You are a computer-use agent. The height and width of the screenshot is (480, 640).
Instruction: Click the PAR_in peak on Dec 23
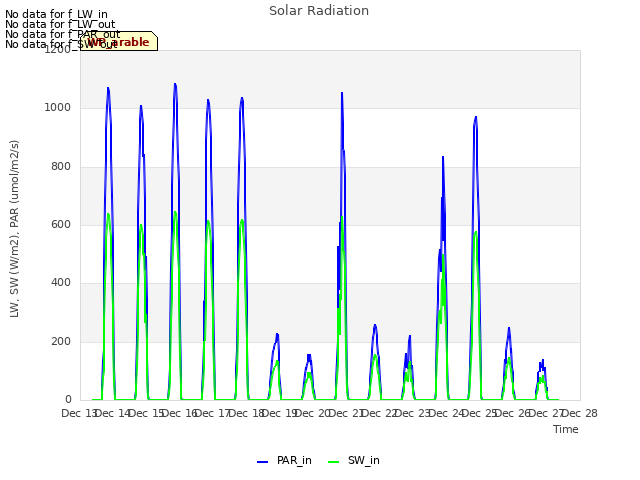click(443, 157)
